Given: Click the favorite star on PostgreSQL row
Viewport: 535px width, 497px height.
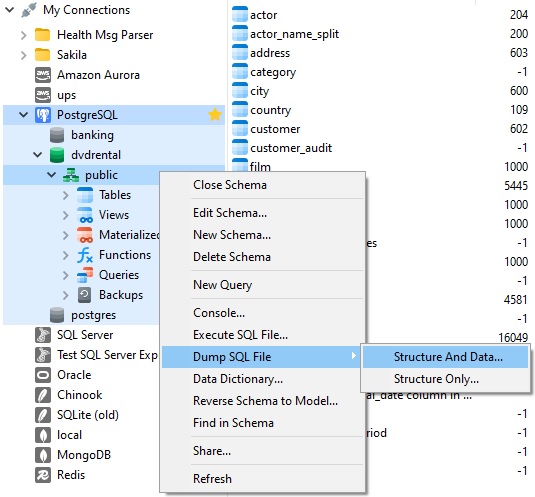Looking at the screenshot, I should click(x=215, y=115).
